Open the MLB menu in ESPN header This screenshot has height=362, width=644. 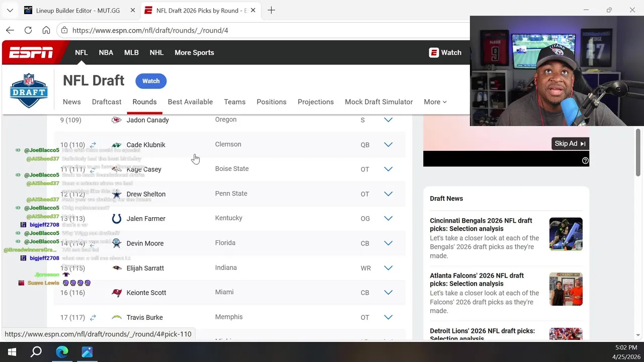(x=131, y=52)
